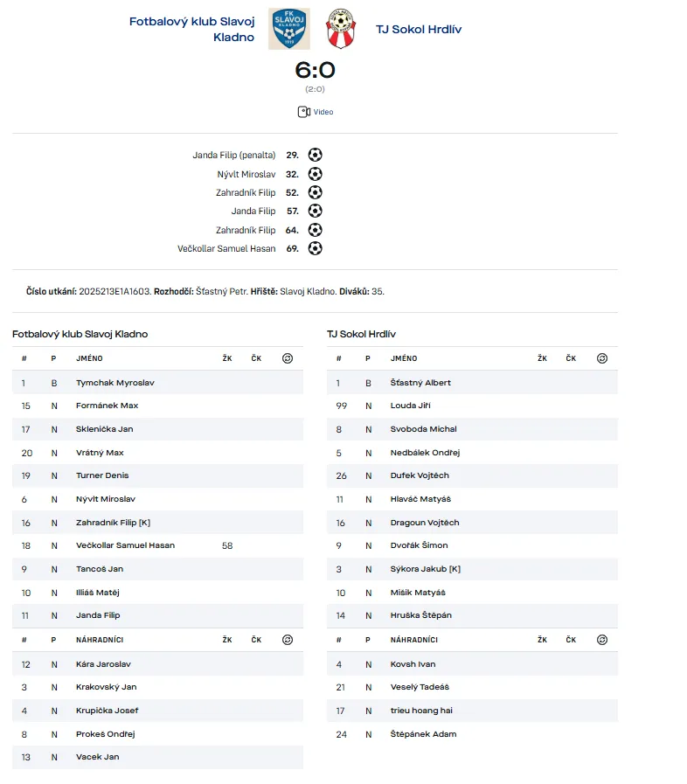Open the Video link
Viewport: 687px width, 784px height.
click(323, 112)
